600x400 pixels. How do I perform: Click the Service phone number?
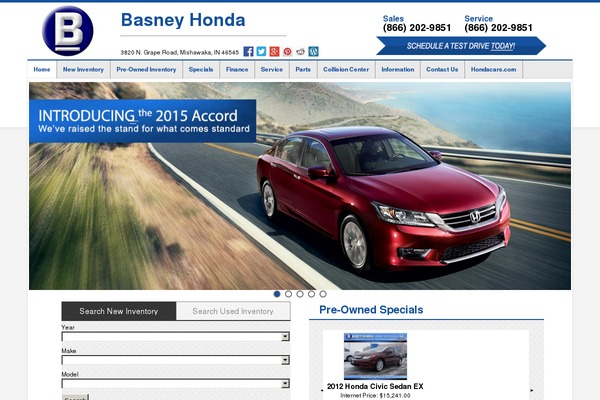coord(498,28)
